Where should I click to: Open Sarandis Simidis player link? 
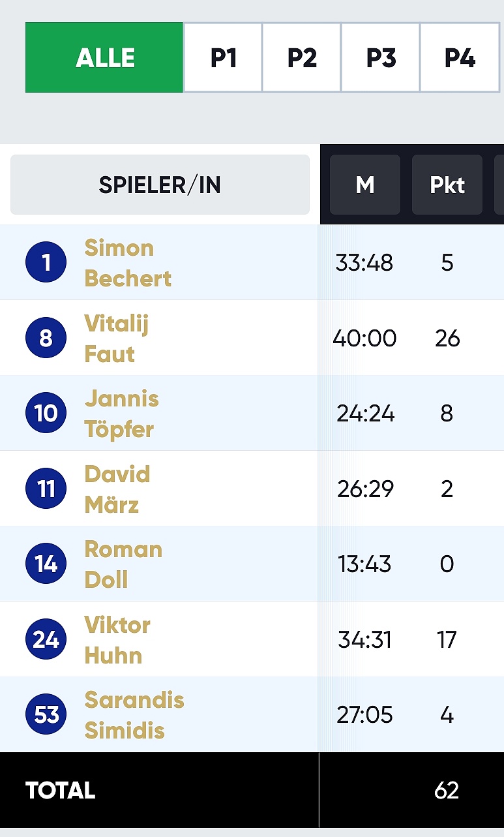tap(134, 715)
